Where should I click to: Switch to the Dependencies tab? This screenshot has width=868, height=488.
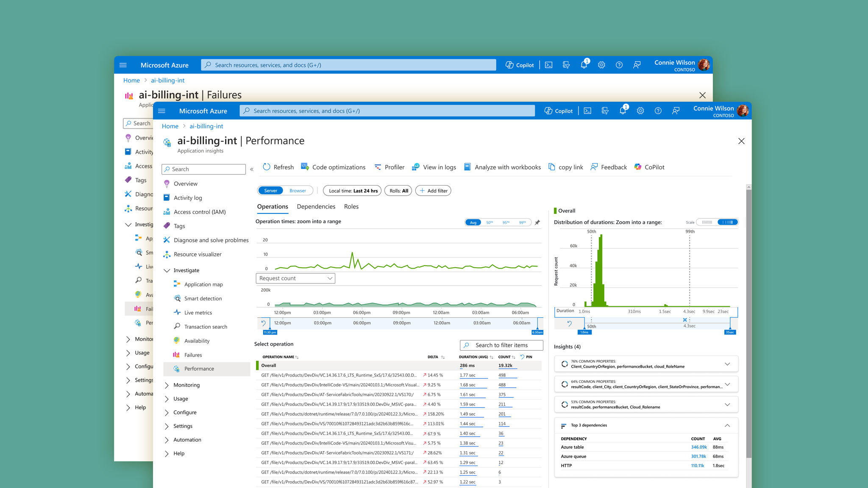pyautogui.click(x=316, y=207)
